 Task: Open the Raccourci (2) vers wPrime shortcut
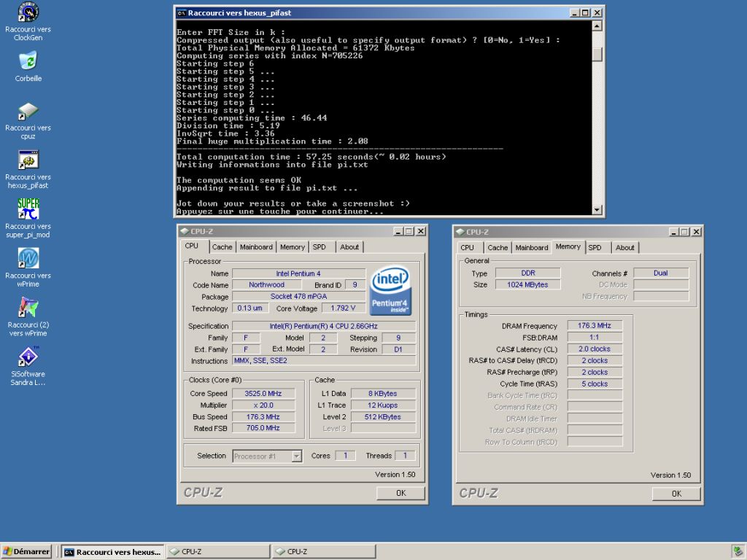point(28,317)
